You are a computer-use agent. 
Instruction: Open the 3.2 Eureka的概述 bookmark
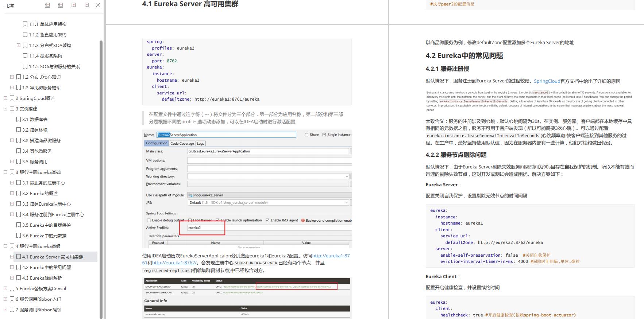pos(40,193)
